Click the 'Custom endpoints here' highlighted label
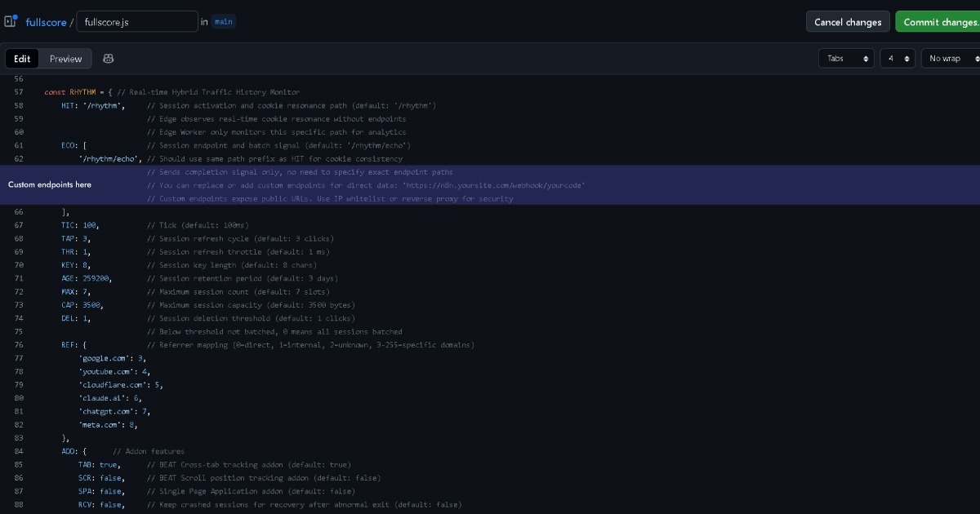This screenshot has height=514, width=980. (50, 185)
